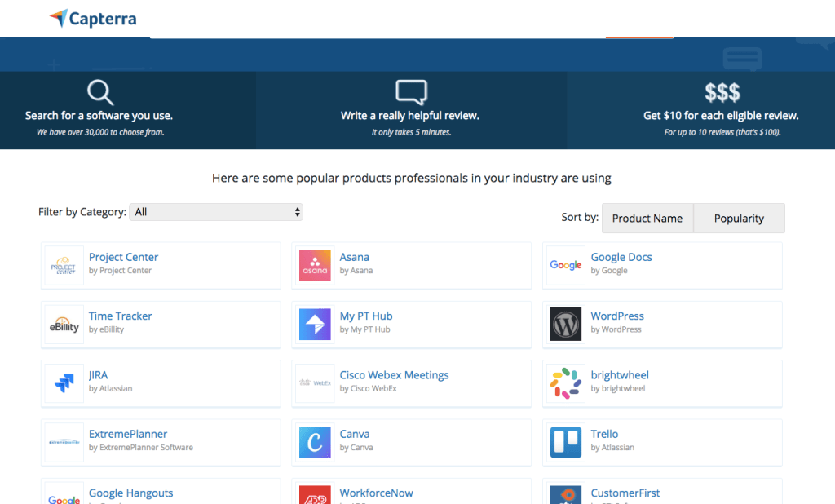The image size is (835, 504).
Task: Click 'by My PT Hub' vendor text
Action: [x=364, y=329]
